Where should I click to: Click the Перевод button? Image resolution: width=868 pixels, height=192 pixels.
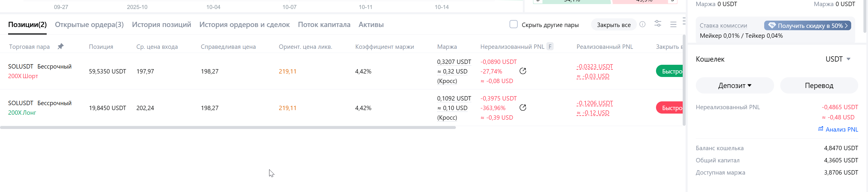click(x=819, y=85)
